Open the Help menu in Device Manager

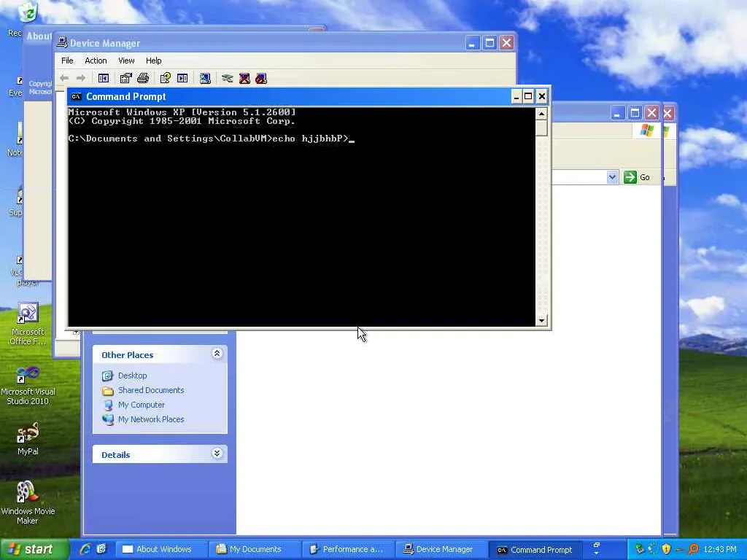(153, 61)
